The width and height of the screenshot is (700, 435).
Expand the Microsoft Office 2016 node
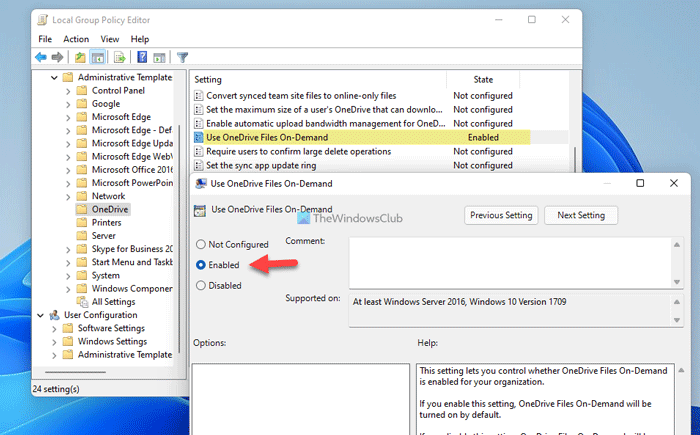(68, 170)
